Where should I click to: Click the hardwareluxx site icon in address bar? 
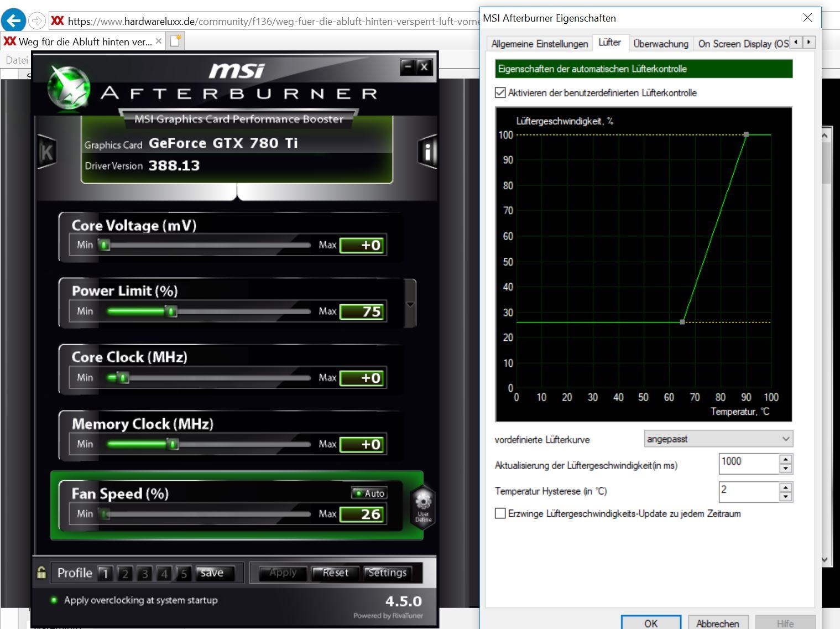(58, 21)
